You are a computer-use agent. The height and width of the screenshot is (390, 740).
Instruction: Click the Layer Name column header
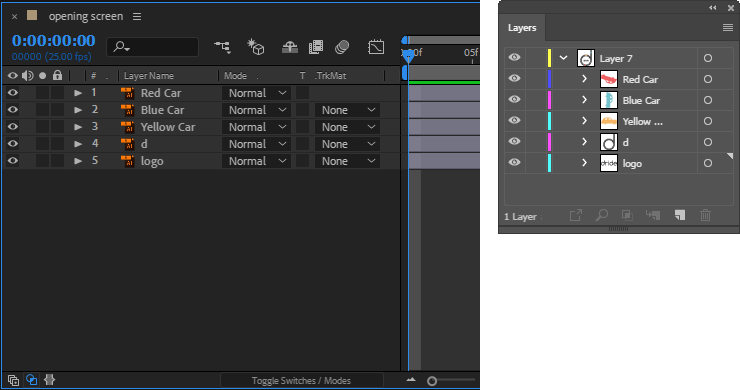pyautogui.click(x=149, y=76)
